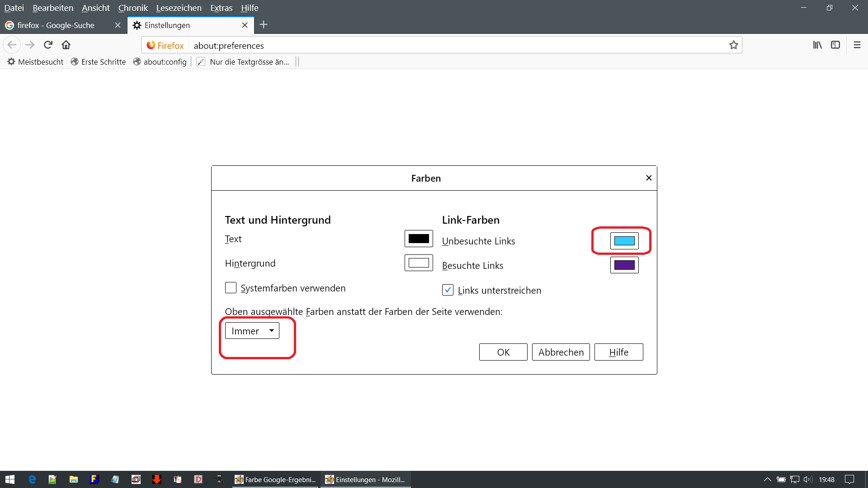
Task: Expand the Immer dropdown
Action: coord(252,331)
